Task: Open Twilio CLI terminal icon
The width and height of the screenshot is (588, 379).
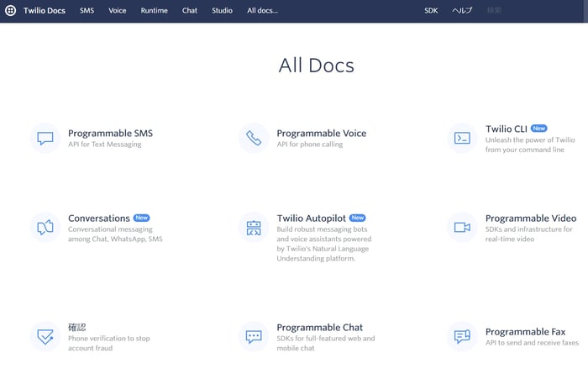Action: 462,138
